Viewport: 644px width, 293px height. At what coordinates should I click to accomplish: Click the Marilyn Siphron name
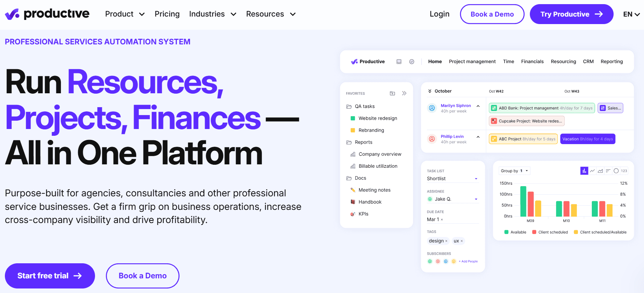point(455,106)
